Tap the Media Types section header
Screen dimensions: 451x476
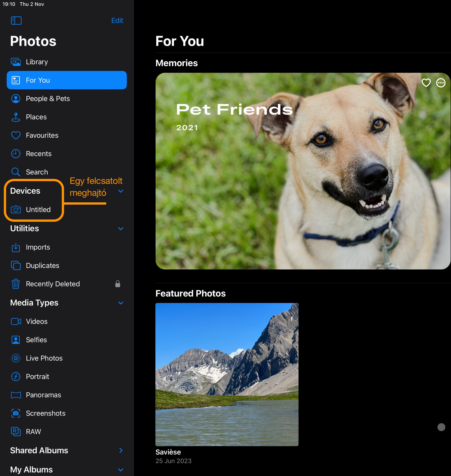point(34,303)
